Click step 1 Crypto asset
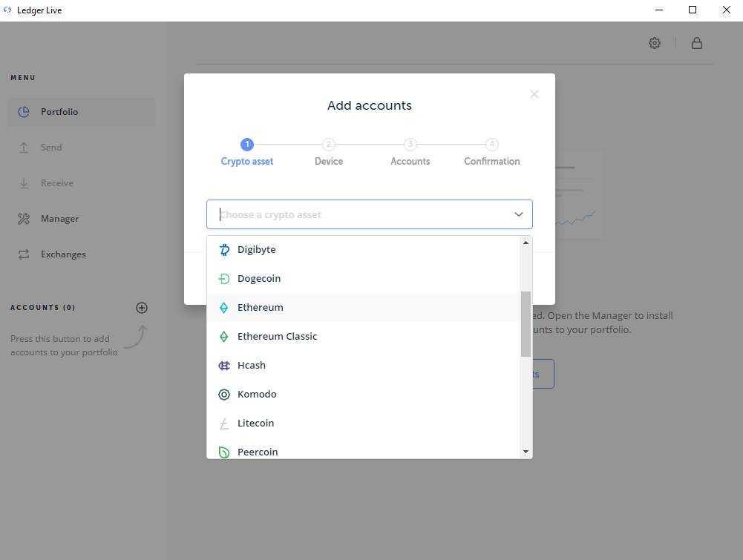743x560 pixels. point(247,153)
